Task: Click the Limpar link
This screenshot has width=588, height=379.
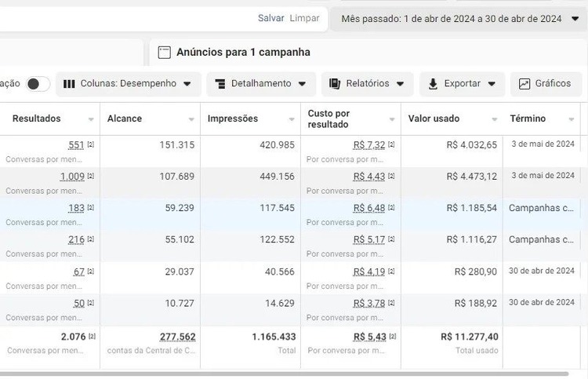Action: 304,18
